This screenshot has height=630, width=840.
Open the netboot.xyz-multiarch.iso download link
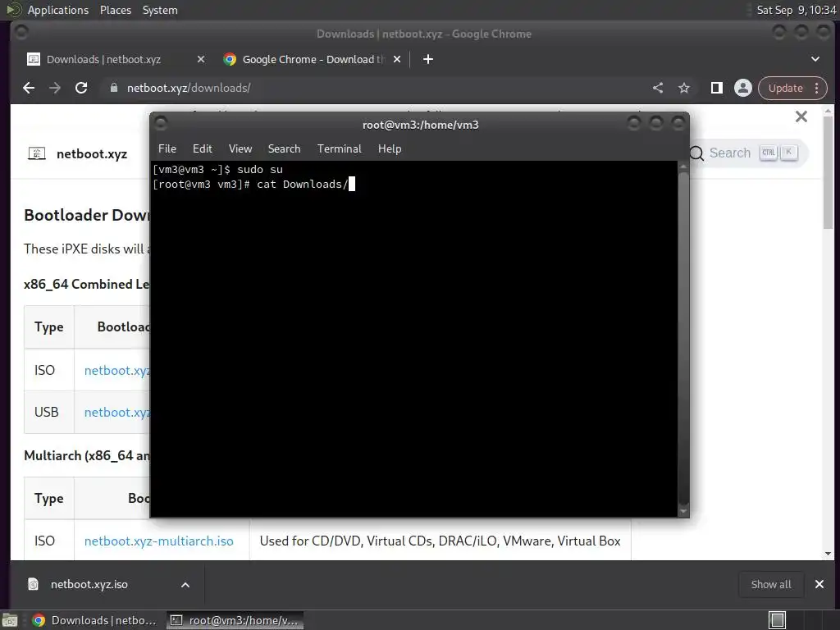(x=158, y=541)
